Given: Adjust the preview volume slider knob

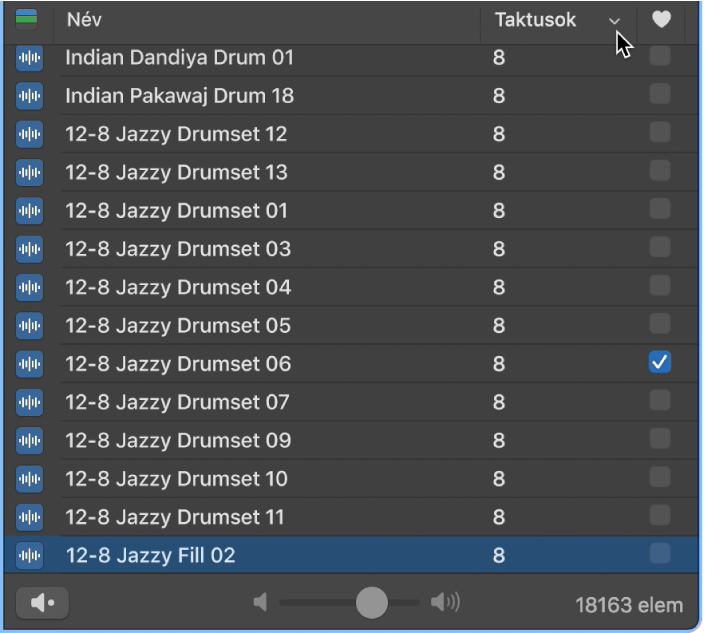Looking at the screenshot, I should 371,602.
